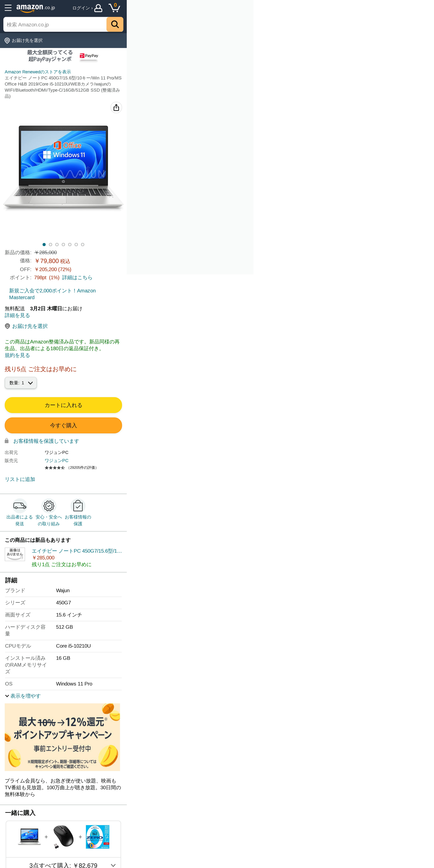Screen dimensions: 434x868
Task: Expand the 3点すべて購入 bundle chevron
Action: 113,865
